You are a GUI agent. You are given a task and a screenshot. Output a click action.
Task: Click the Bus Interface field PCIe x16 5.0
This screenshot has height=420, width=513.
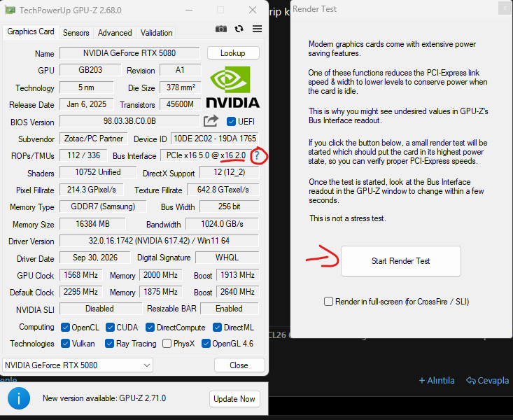tap(206, 155)
